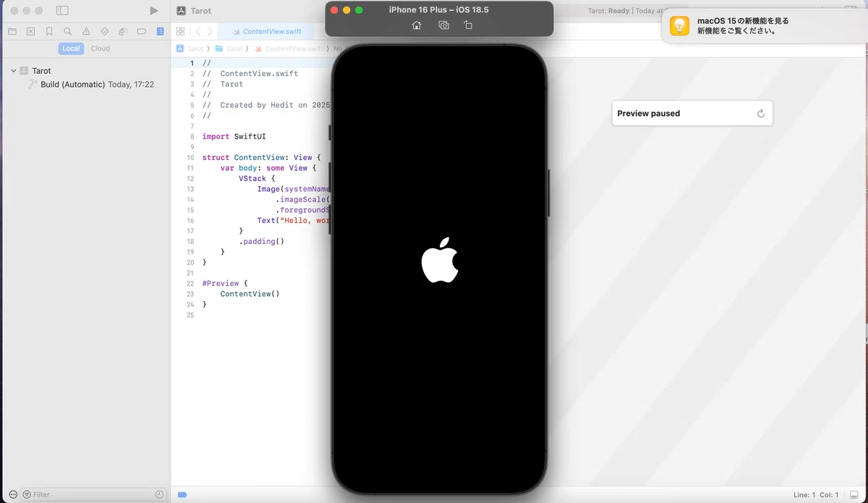Open the Source Control navigator icon
This screenshot has width=868, height=503.
coord(30,31)
